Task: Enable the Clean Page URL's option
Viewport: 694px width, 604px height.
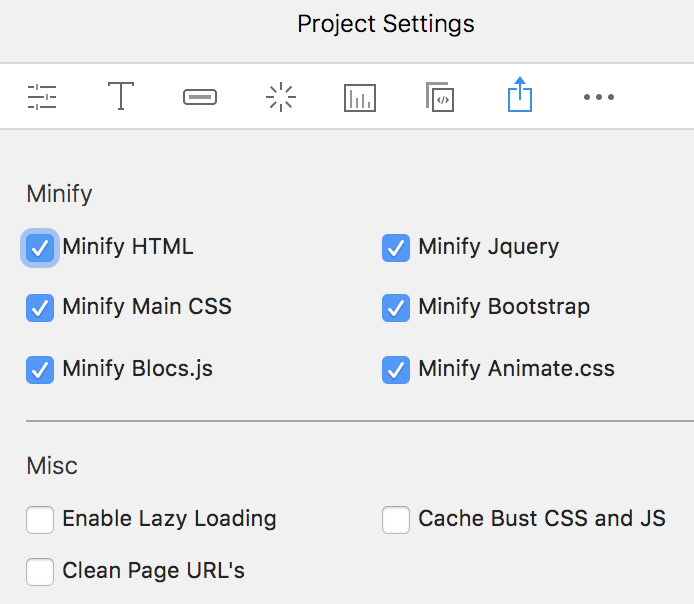Action: click(x=40, y=572)
